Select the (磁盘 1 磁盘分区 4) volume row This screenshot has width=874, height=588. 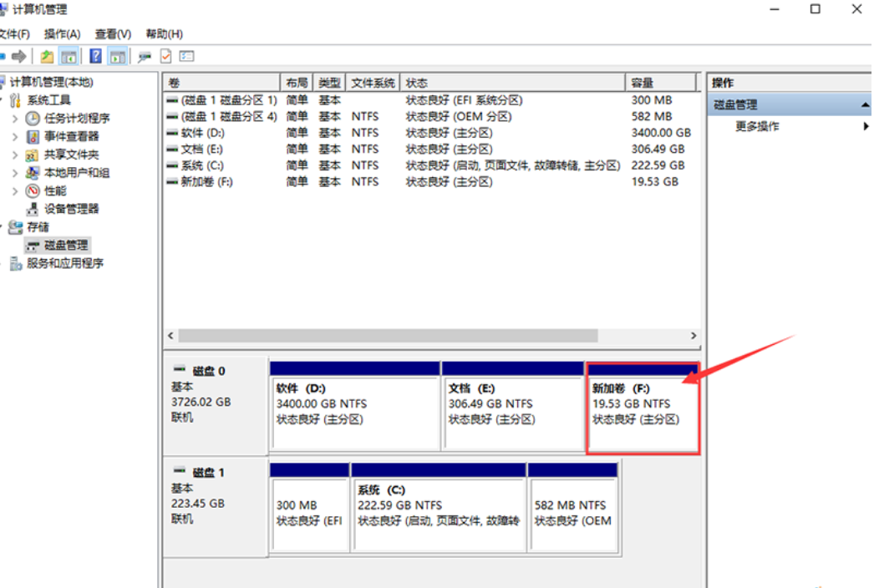coord(432,116)
